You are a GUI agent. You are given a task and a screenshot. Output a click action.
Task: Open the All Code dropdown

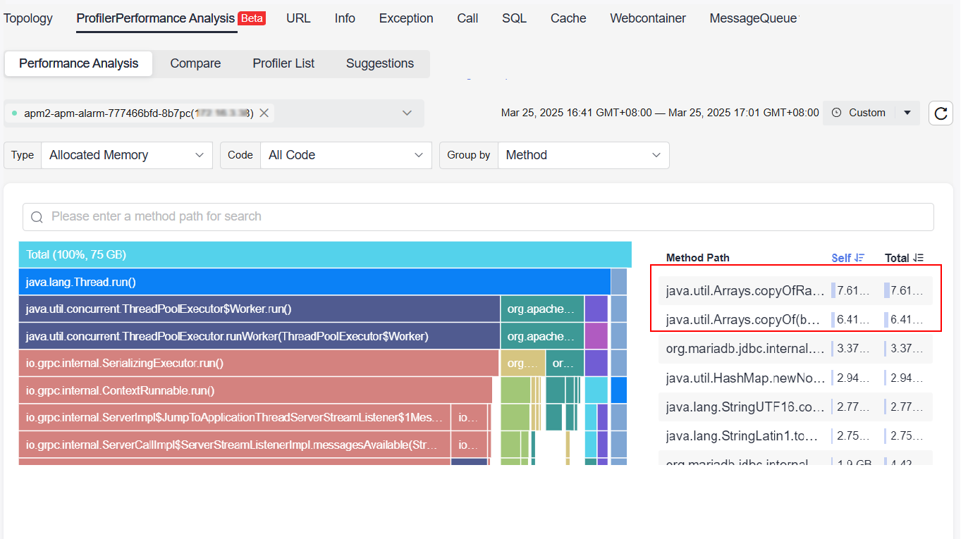click(x=345, y=155)
